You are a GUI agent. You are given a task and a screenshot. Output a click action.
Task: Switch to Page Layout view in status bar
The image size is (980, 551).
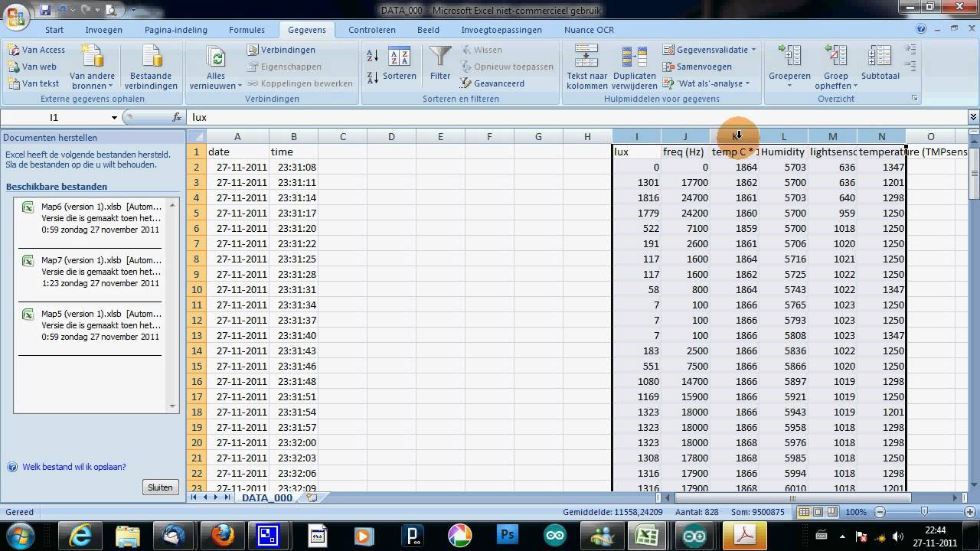click(x=818, y=512)
